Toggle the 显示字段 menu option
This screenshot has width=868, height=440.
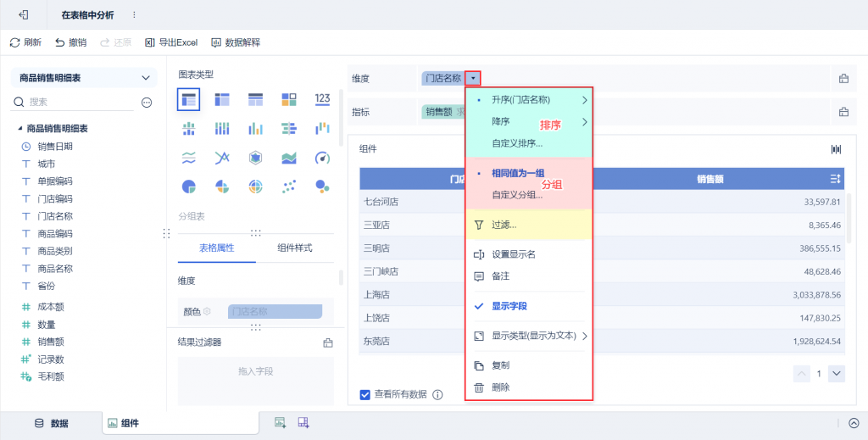point(529,306)
